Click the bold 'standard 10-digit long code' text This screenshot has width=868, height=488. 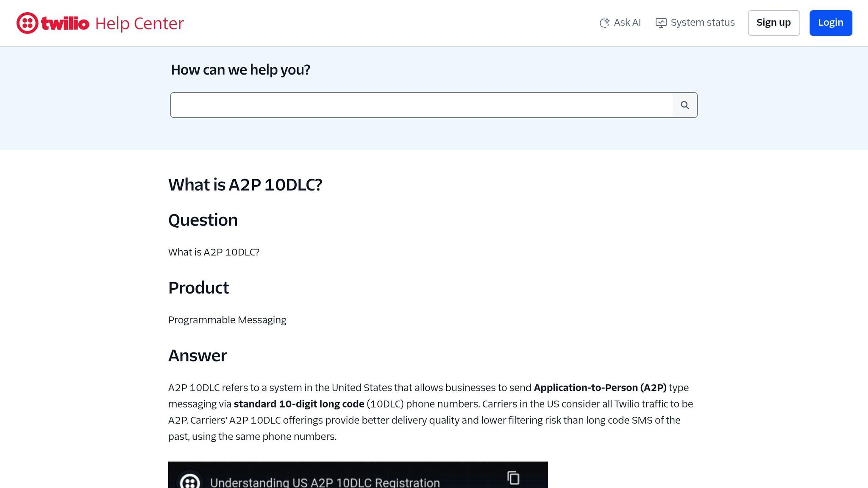click(299, 404)
